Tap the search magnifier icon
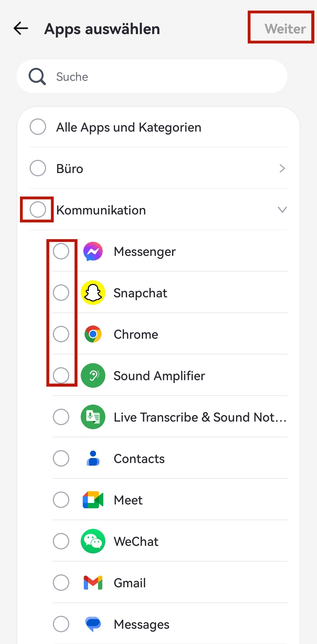 (37, 77)
